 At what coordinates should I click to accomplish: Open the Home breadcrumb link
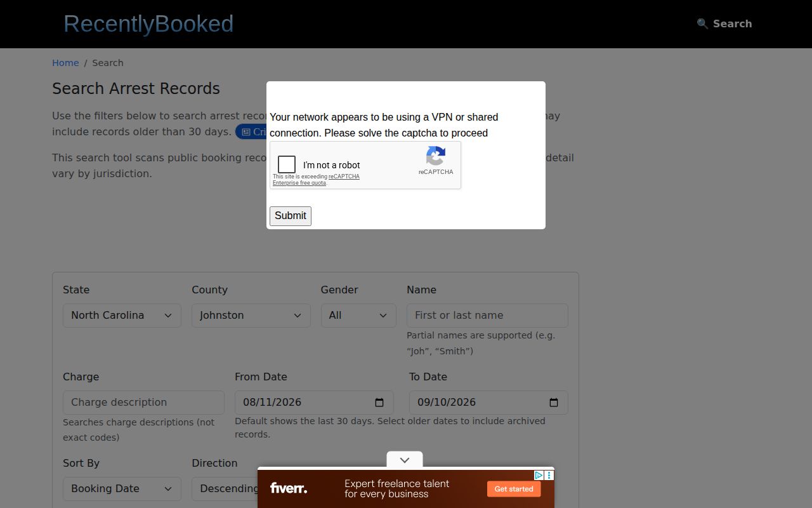(x=65, y=63)
